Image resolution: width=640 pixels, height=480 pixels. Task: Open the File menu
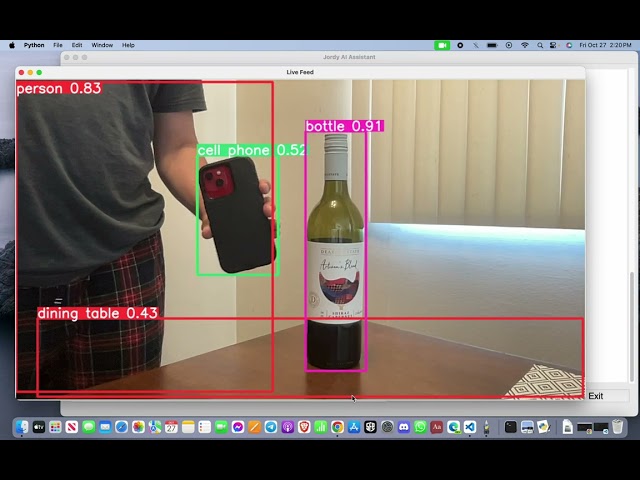coord(58,45)
